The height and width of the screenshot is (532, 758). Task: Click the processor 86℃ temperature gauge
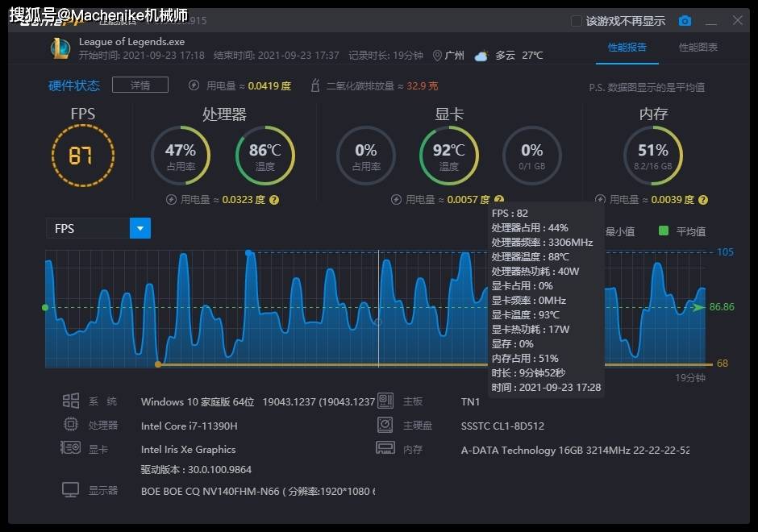tap(265, 156)
